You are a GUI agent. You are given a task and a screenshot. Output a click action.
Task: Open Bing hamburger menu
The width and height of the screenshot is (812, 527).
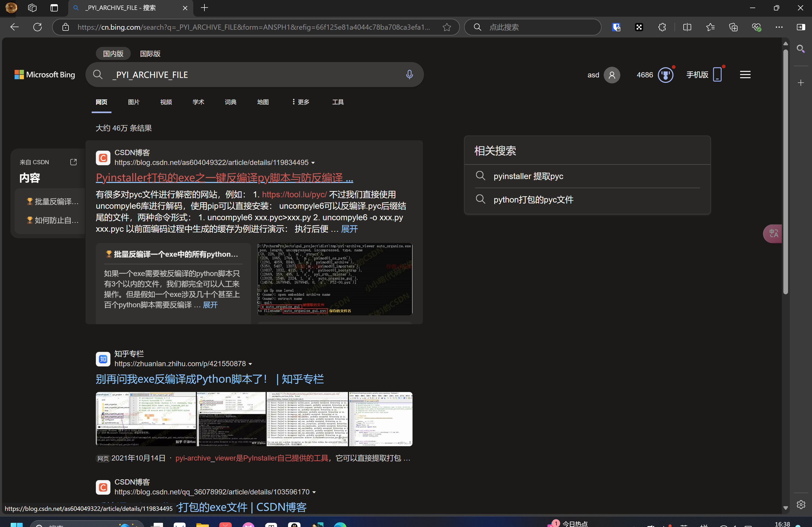tap(745, 75)
